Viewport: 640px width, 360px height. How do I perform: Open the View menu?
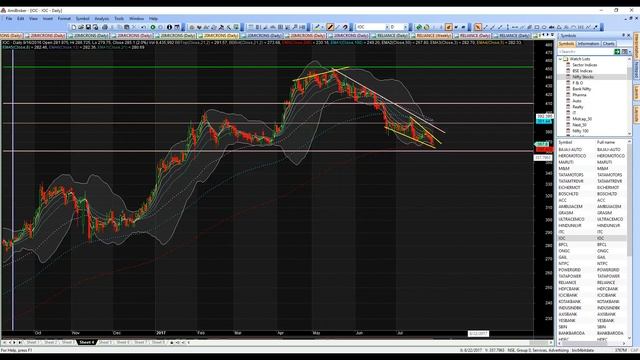(33, 18)
